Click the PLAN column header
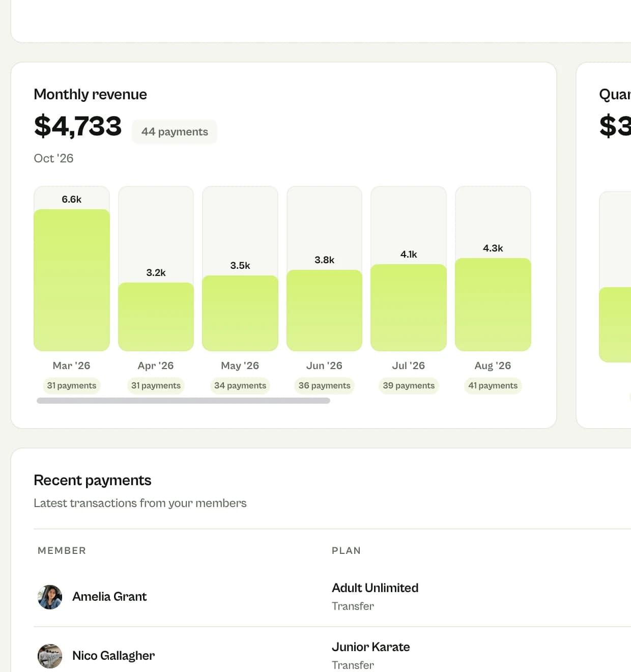 tap(346, 551)
